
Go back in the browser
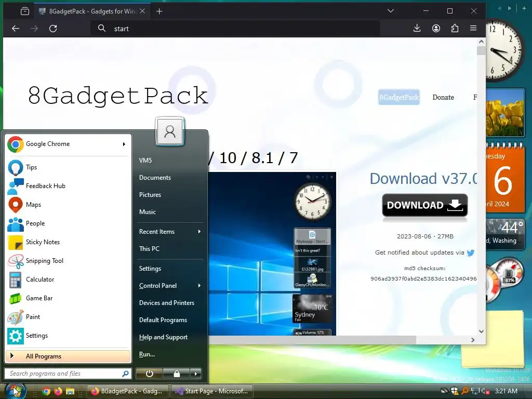click(16, 29)
